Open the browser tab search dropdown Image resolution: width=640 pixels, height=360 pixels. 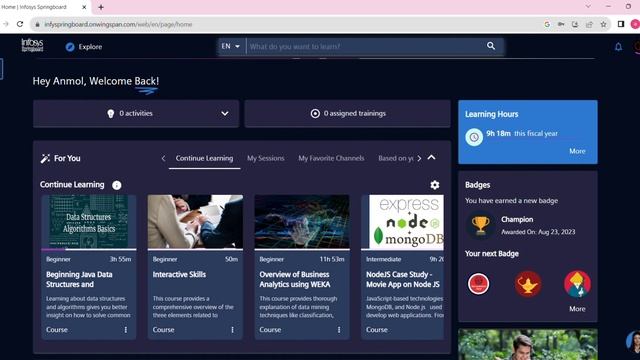(x=588, y=7)
